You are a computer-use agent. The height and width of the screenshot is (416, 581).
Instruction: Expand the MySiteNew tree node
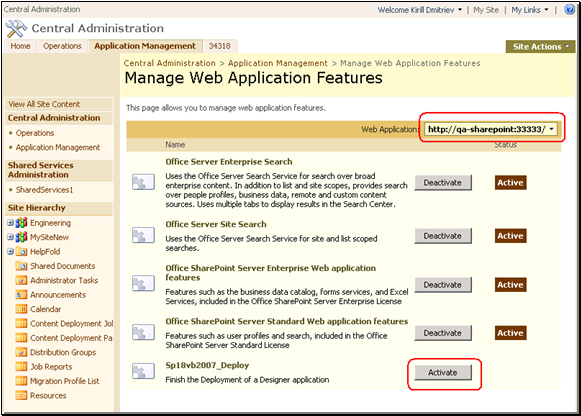coord(10,237)
